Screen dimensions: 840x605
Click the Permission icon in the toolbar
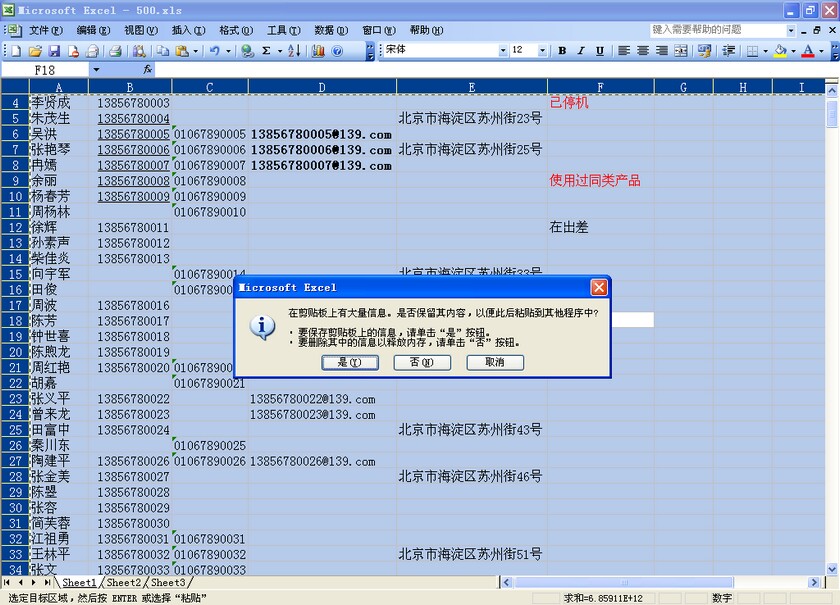point(73,51)
